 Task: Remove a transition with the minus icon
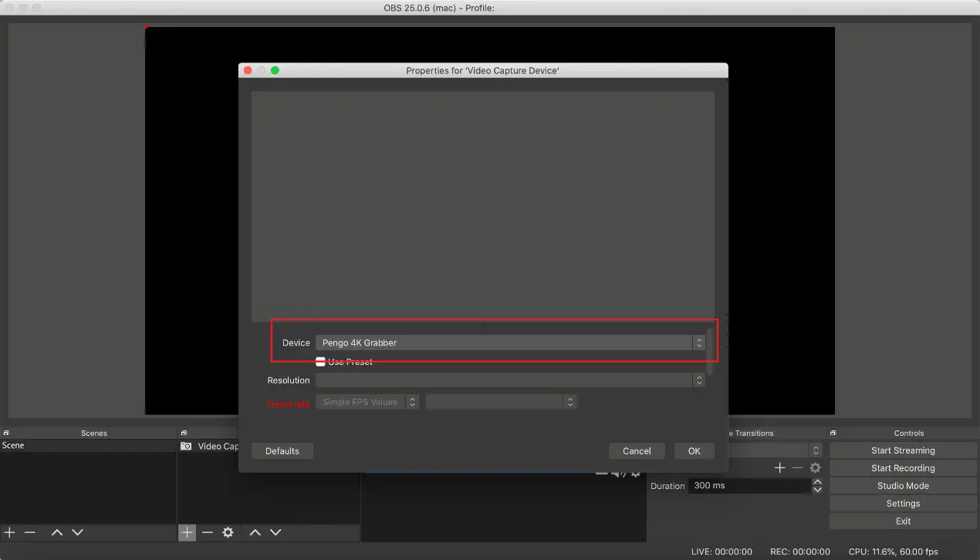click(797, 467)
